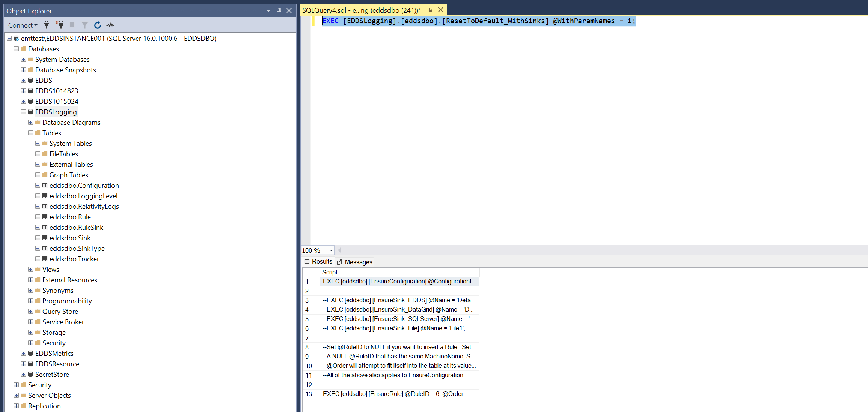Select the SQLQuery4.sql document tab
Viewport: 868px width, 412px height.
click(x=361, y=10)
